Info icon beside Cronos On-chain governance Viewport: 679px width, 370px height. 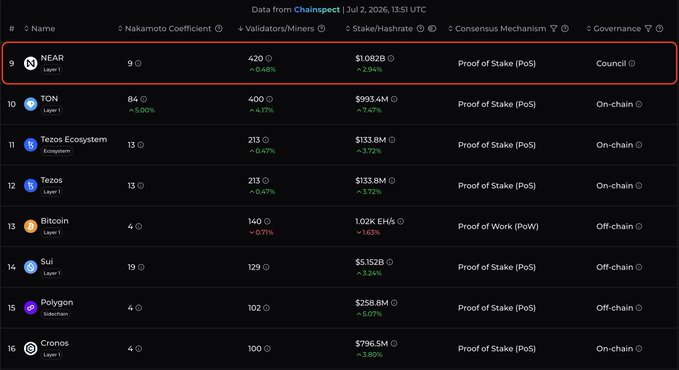(x=639, y=348)
